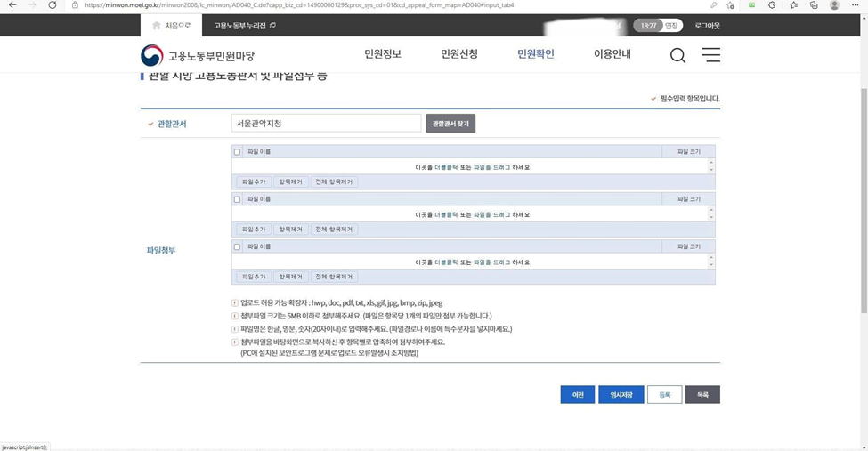This screenshot has height=451, width=868.
Task: Click the second file list scroll-down arrow
Action: tap(710, 217)
